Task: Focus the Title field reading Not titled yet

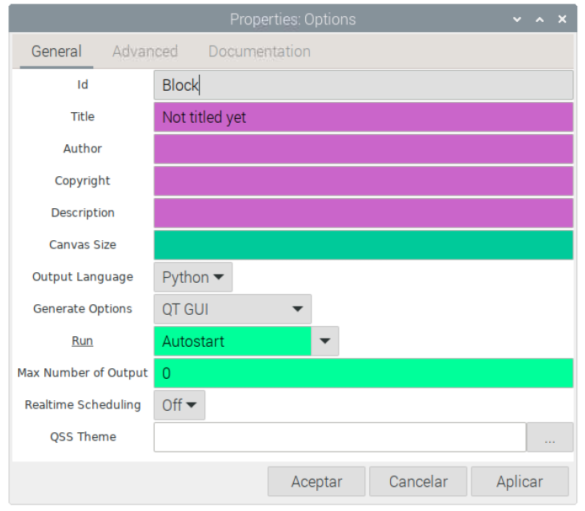Action: (363, 117)
